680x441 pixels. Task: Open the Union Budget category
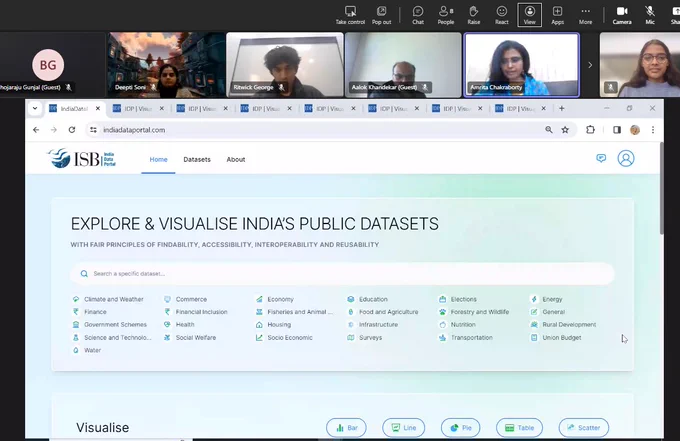pos(556,337)
